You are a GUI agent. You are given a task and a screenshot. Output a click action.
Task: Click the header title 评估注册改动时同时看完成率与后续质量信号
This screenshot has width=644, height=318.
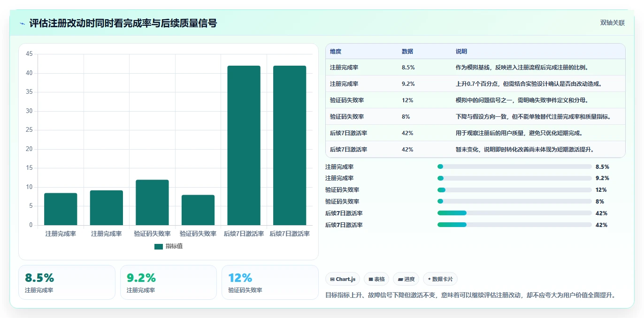point(123,23)
